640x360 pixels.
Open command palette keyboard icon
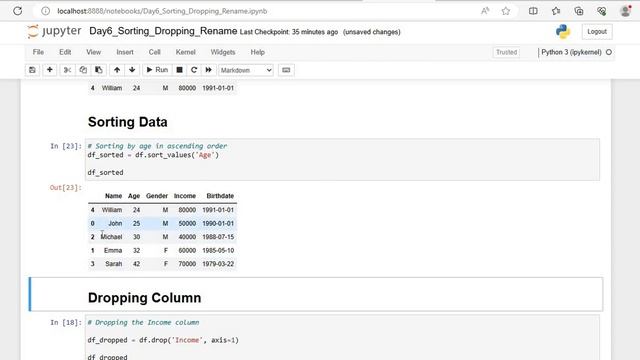[286, 70]
